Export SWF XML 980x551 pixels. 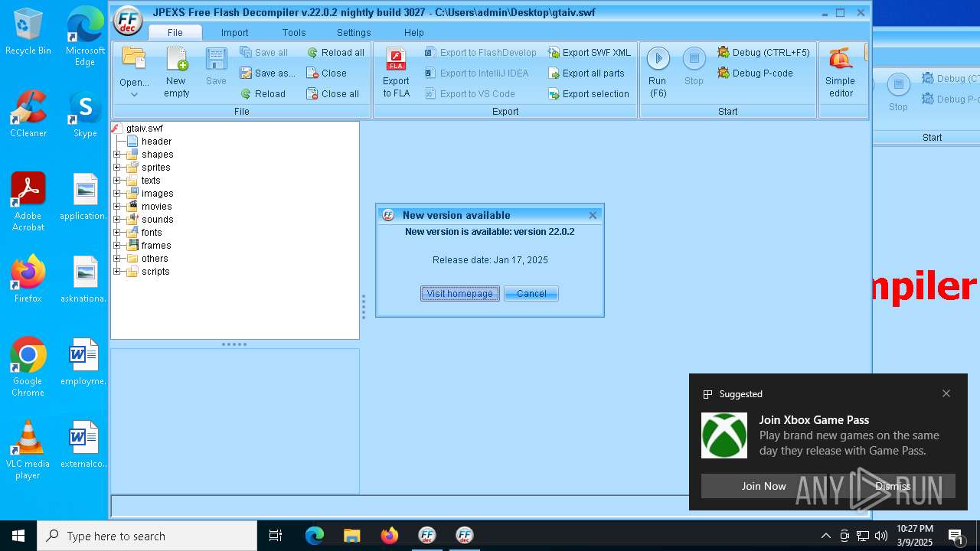coord(589,53)
